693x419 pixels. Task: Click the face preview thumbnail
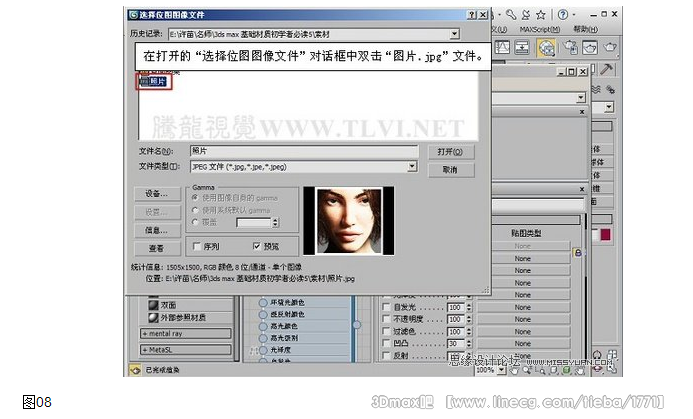pyautogui.click(x=349, y=221)
